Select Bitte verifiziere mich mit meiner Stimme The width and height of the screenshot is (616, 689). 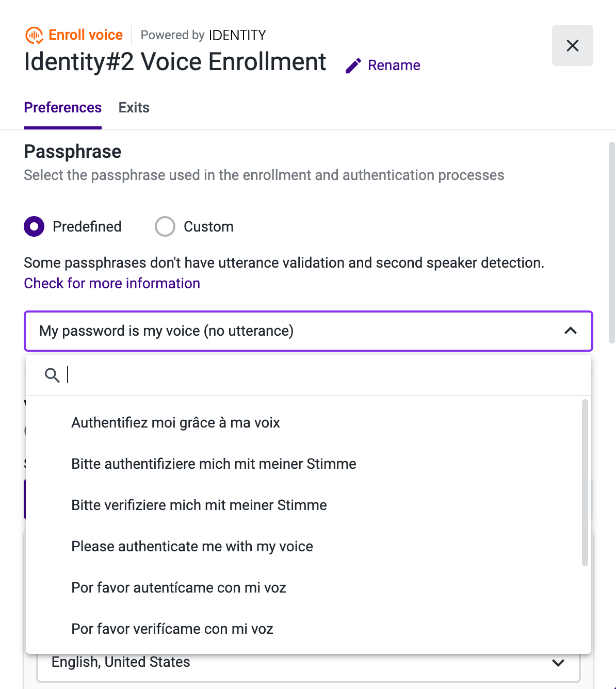[x=199, y=505]
